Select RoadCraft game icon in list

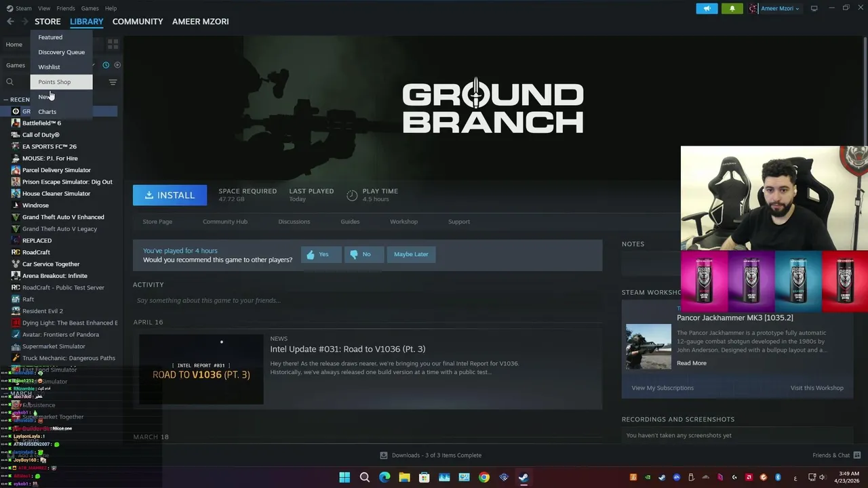pos(16,252)
